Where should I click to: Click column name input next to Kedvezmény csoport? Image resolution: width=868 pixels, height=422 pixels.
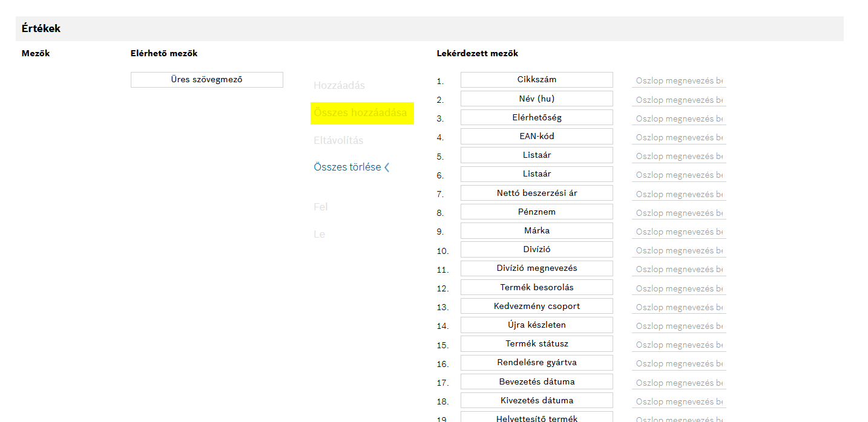click(679, 307)
